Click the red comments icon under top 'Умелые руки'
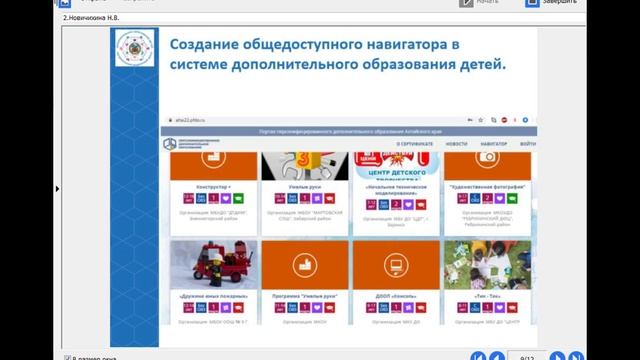Screen dimensions: 640x360 pyautogui.click(x=330, y=198)
